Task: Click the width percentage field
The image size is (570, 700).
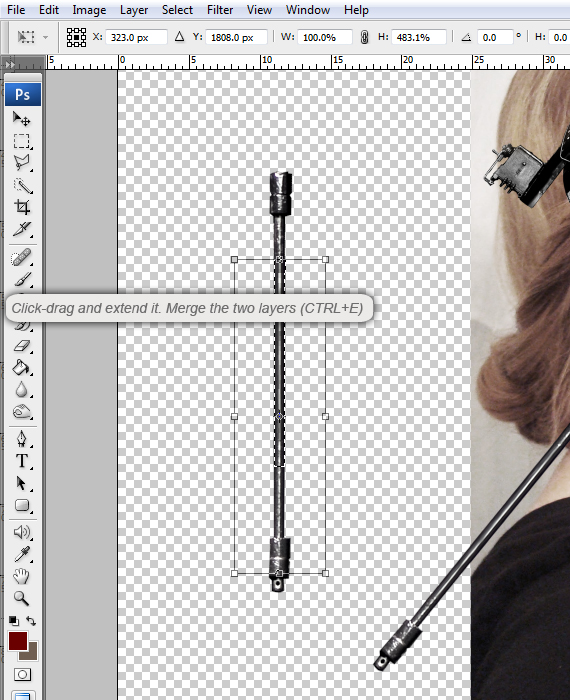Action: point(325,37)
